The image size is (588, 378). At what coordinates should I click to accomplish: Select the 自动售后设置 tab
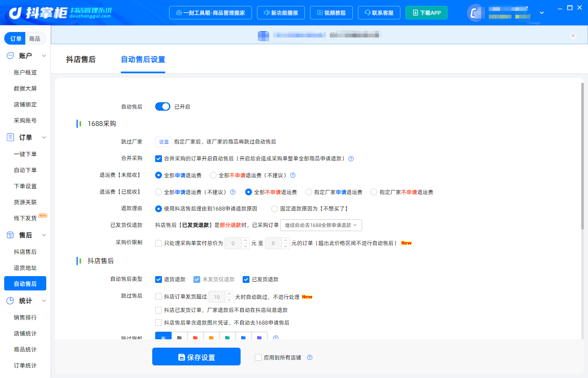(x=143, y=59)
